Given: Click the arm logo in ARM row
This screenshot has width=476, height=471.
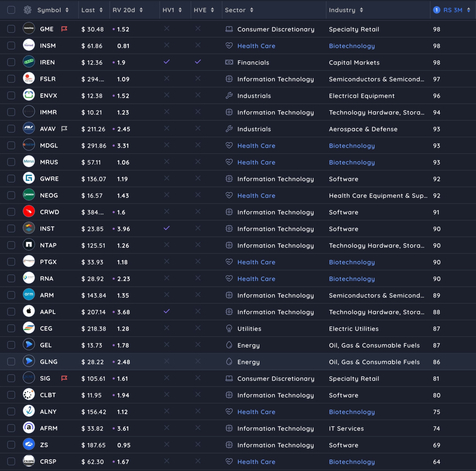Looking at the screenshot, I should click(29, 294).
